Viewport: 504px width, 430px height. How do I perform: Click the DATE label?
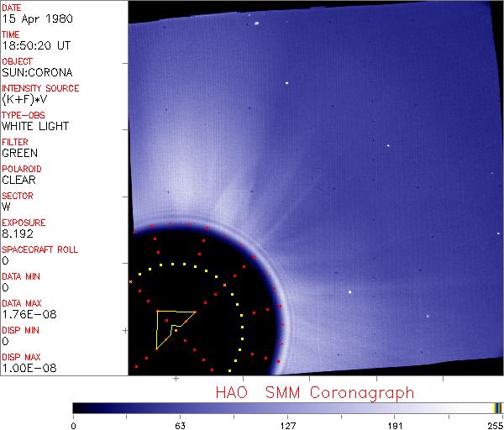pos(12,8)
